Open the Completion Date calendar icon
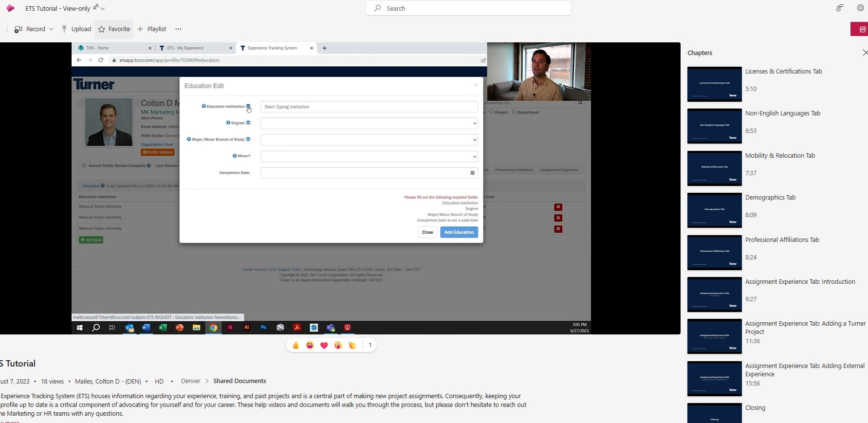Viewport: 868px width, 423px height. coord(472,173)
